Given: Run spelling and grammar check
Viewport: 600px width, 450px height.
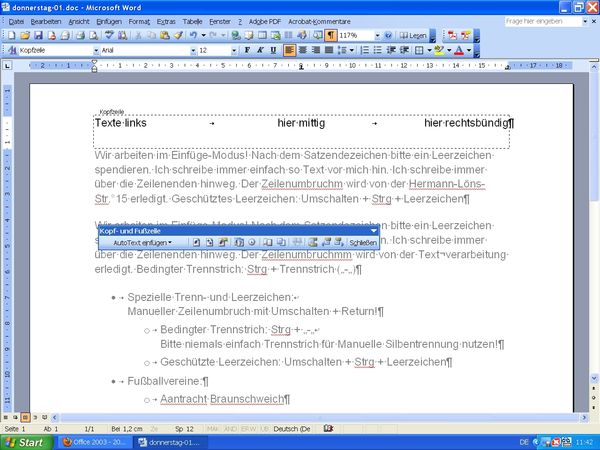Looking at the screenshot, I should 109,36.
